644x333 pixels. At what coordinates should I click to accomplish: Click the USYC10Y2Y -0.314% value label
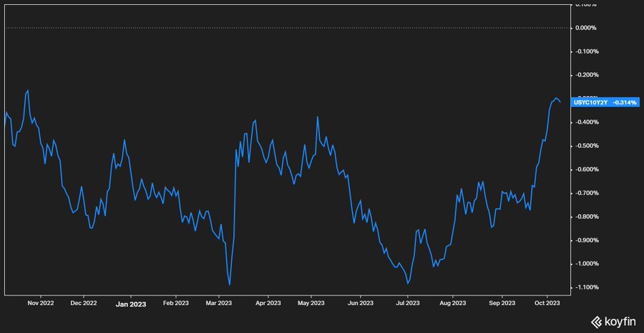pos(605,102)
